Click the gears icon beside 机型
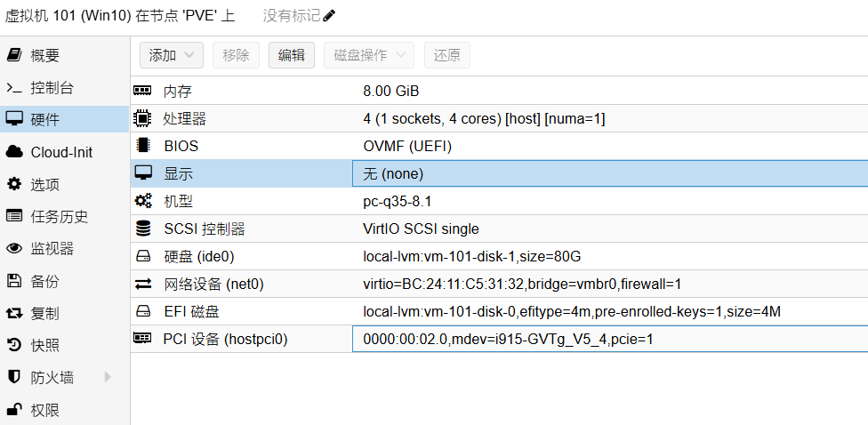The width and height of the screenshot is (868, 425). pyautogui.click(x=143, y=201)
